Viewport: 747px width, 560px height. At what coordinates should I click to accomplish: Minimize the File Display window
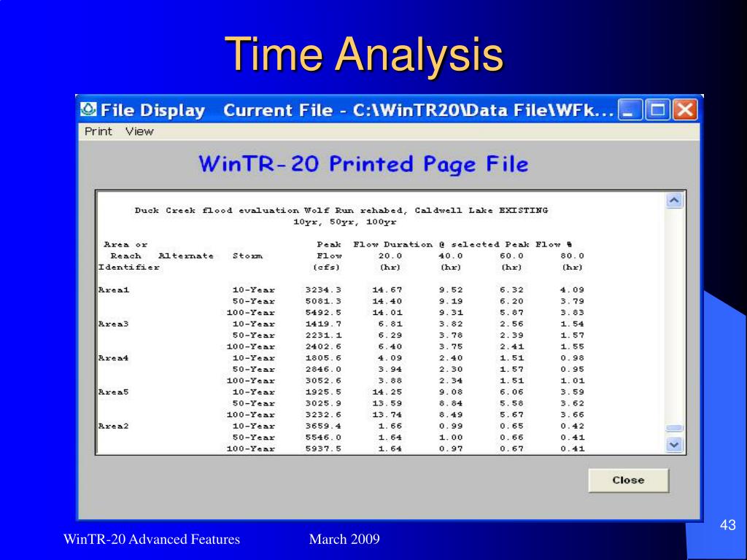pyautogui.click(x=630, y=110)
